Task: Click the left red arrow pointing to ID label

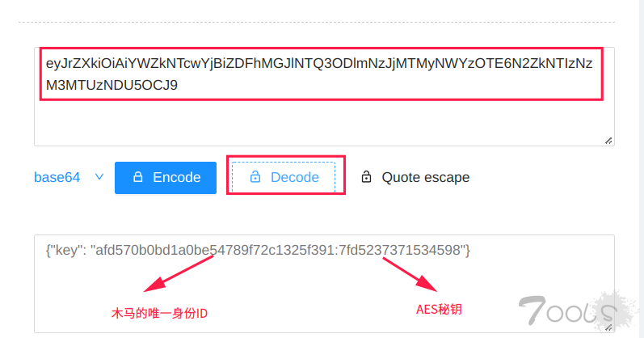Action: click(x=179, y=274)
